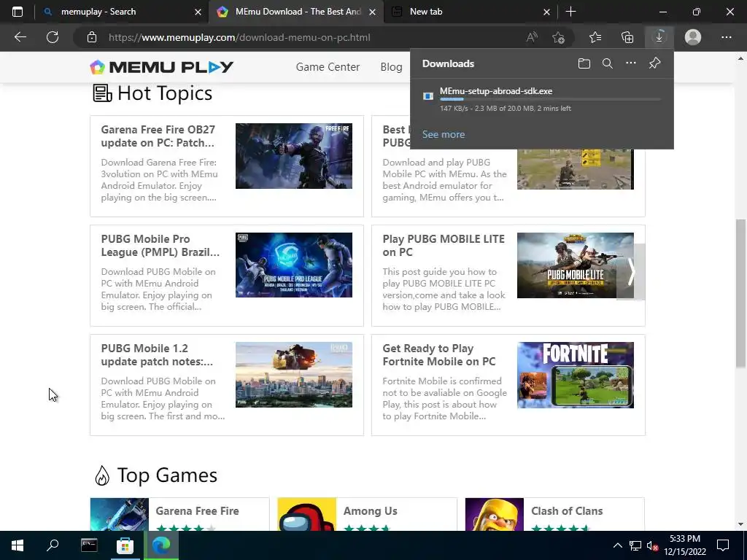
Task: Advance Hot Topics carousel with right arrow
Action: pyautogui.click(x=631, y=272)
